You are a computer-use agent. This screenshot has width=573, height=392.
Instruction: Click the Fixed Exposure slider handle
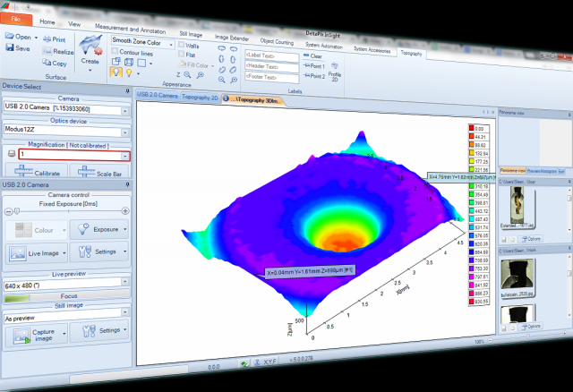click(16, 211)
